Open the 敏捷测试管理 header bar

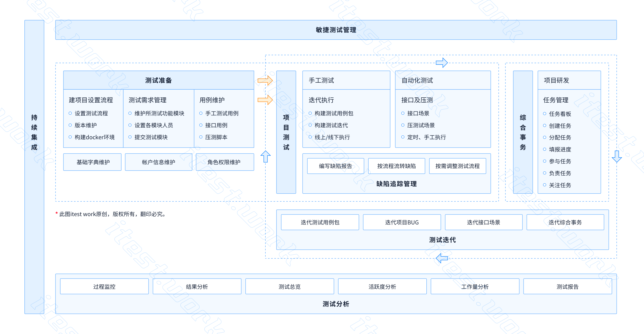(x=336, y=30)
